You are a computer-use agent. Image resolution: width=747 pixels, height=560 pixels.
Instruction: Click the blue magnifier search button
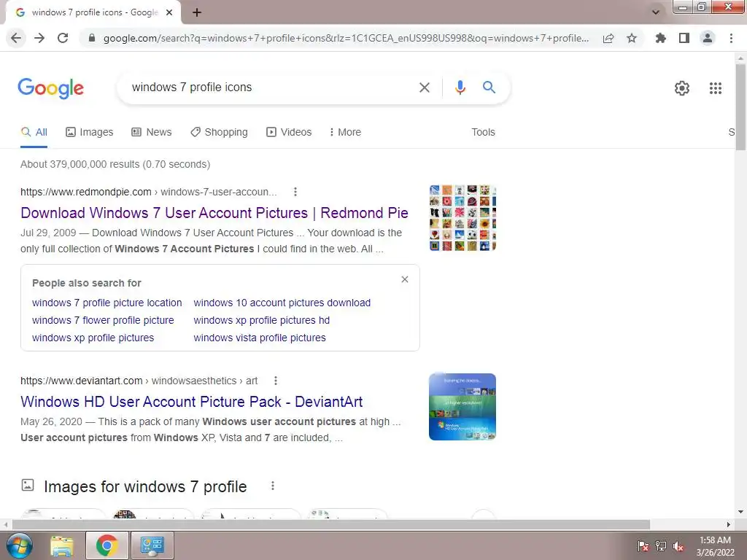(489, 87)
